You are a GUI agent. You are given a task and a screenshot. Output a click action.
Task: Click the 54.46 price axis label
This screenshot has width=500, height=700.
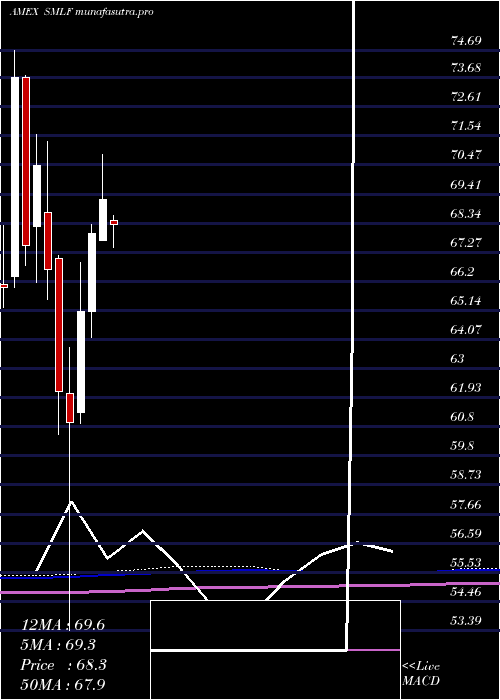click(x=466, y=592)
